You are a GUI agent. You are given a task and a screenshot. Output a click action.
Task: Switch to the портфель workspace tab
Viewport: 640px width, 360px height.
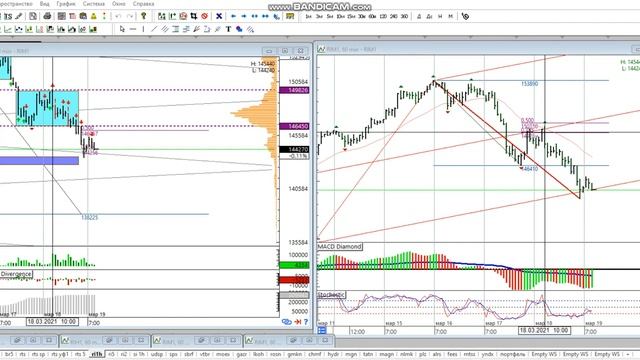tap(513, 354)
